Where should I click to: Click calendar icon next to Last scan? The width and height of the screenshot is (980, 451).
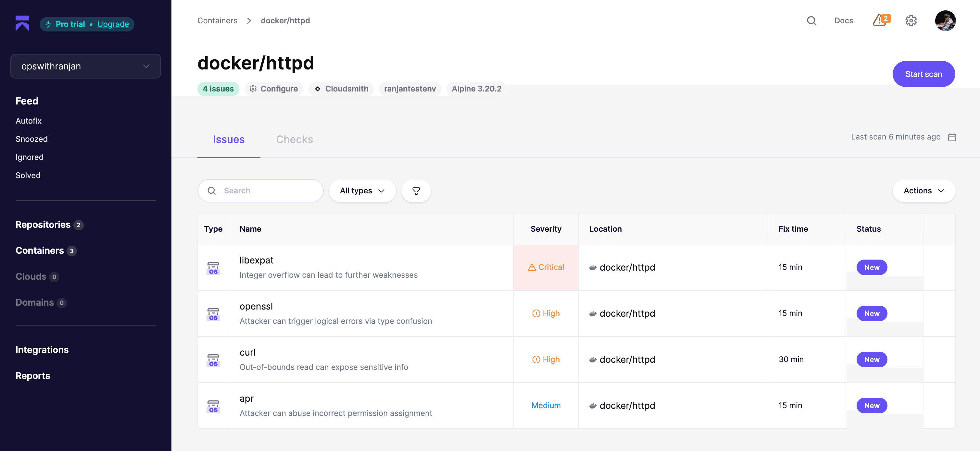[x=952, y=137]
